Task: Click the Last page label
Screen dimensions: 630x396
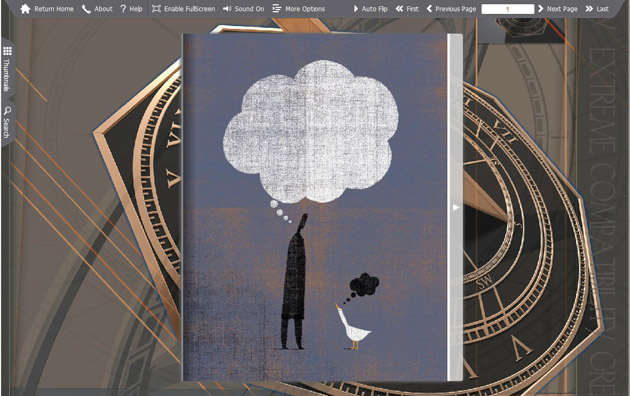Action: [x=602, y=9]
